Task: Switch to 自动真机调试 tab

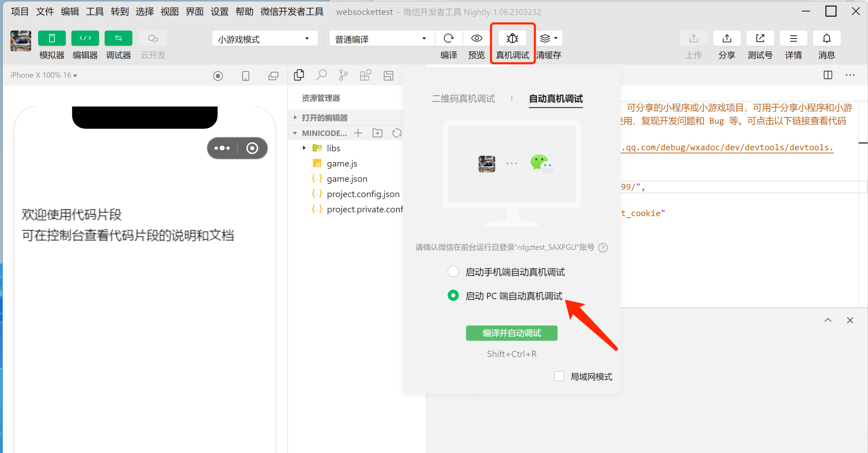Action: tap(556, 98)
